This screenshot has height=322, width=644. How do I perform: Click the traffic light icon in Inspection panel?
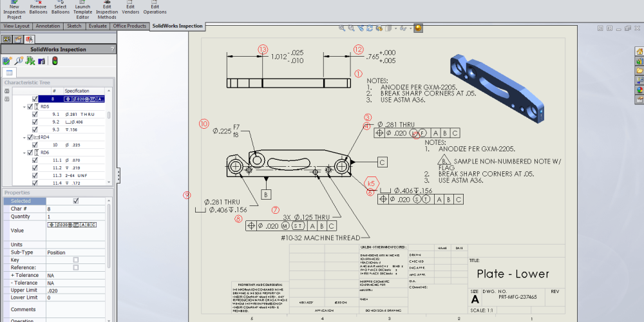coord(55,61)
